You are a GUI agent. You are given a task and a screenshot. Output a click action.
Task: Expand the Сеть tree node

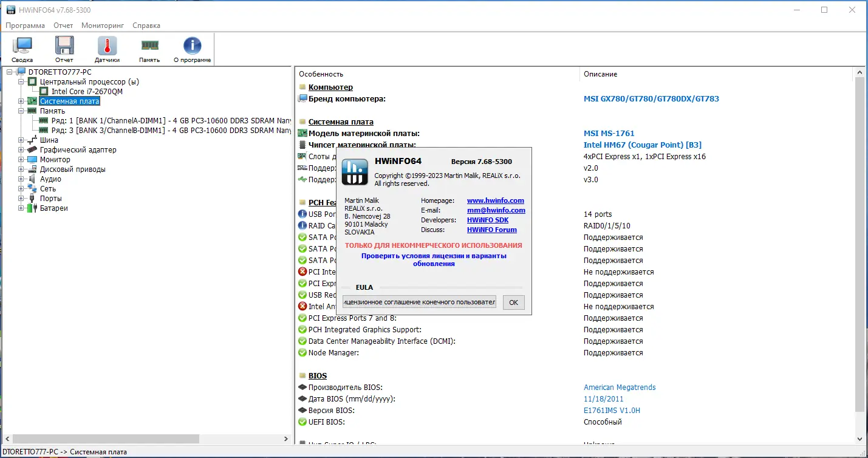click(x=21, y=189)
